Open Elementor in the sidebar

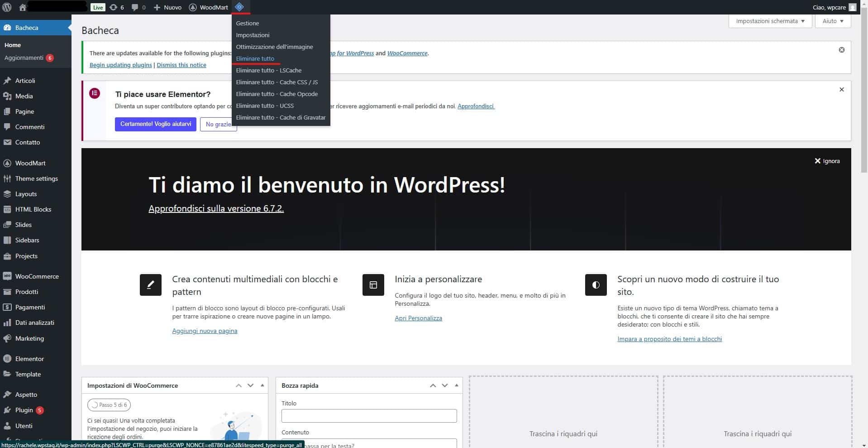[x=36, y=359]
